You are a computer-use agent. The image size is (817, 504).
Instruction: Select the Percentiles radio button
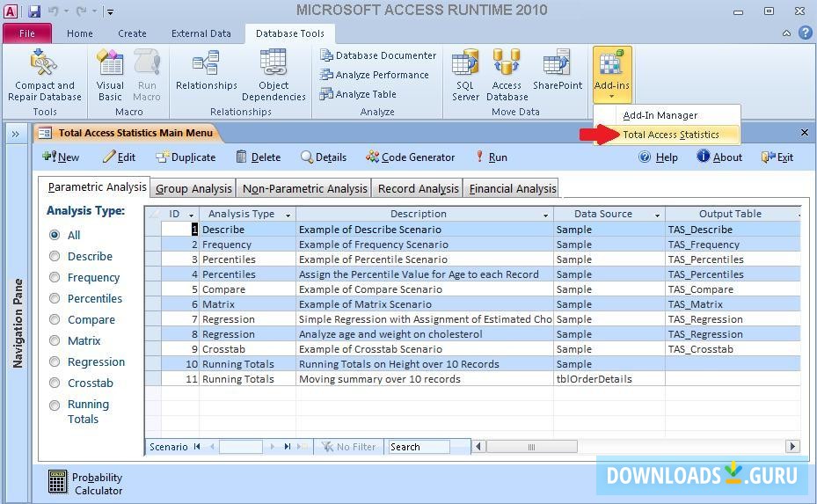55,298
